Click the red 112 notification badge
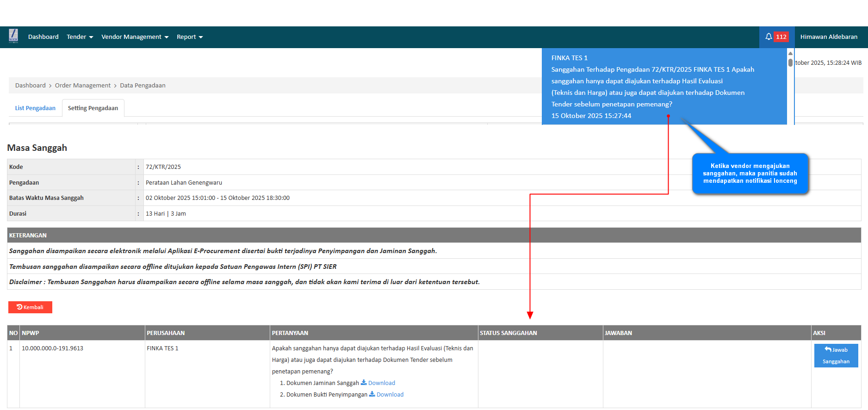Image resolution: width=868 pixels, height=410 pixels. [x=781, y=37]
